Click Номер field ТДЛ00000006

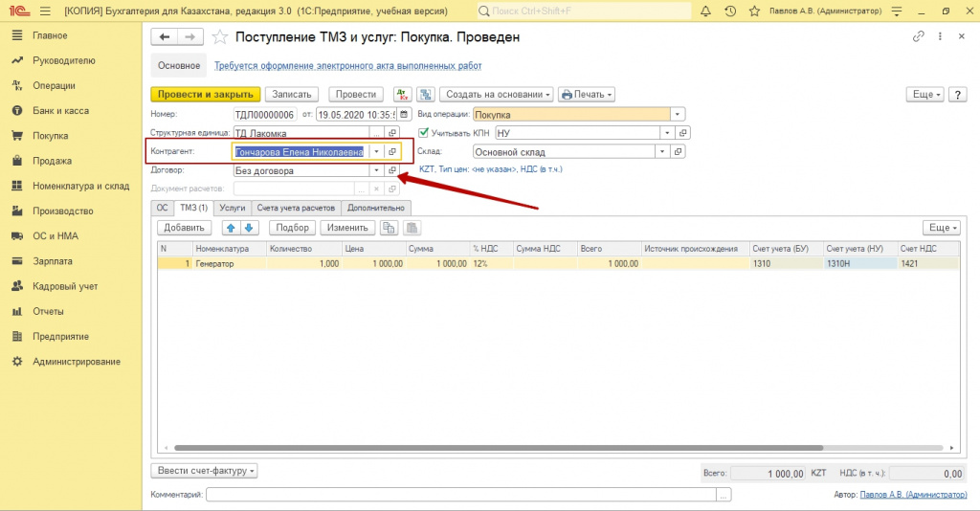pyautogui.click(x=264, y=114)
